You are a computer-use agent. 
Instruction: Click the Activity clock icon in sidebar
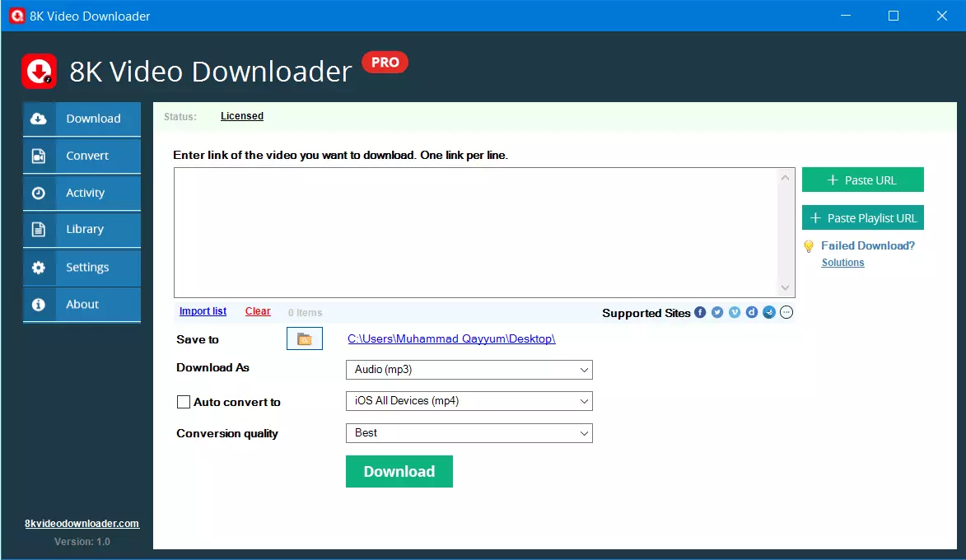pos(38,193)
